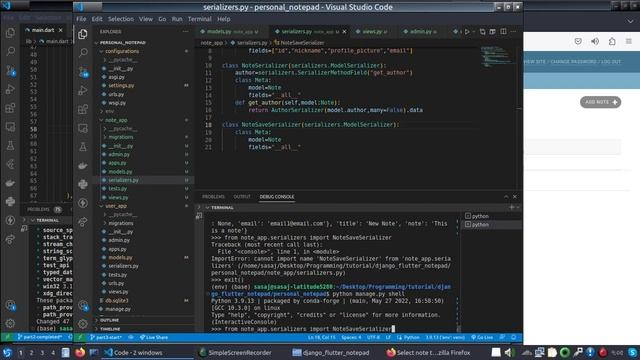Click the Firefox extensions puzzle icon

click(612, 41)
